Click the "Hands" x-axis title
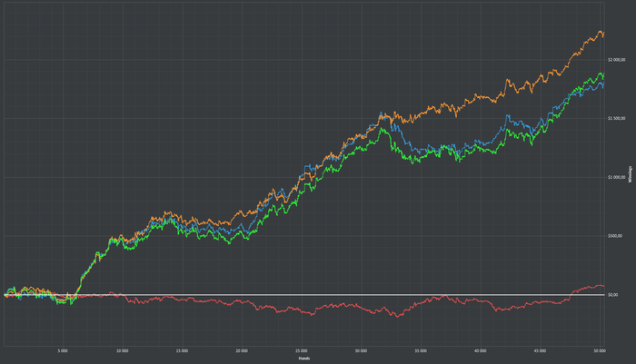 pyautogui.click(x=303, y=359)
